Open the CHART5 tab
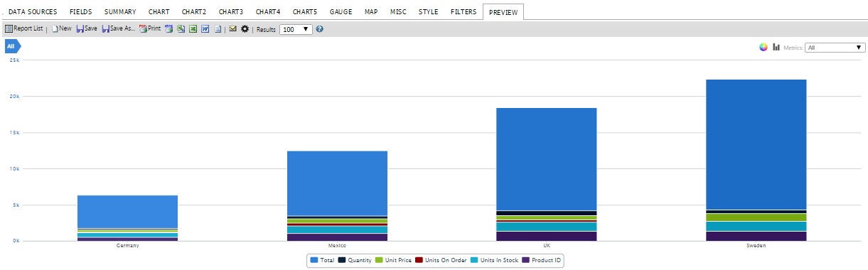Viewport: 868px width, 270px height. pyautogui.click(x=305, y=12)
